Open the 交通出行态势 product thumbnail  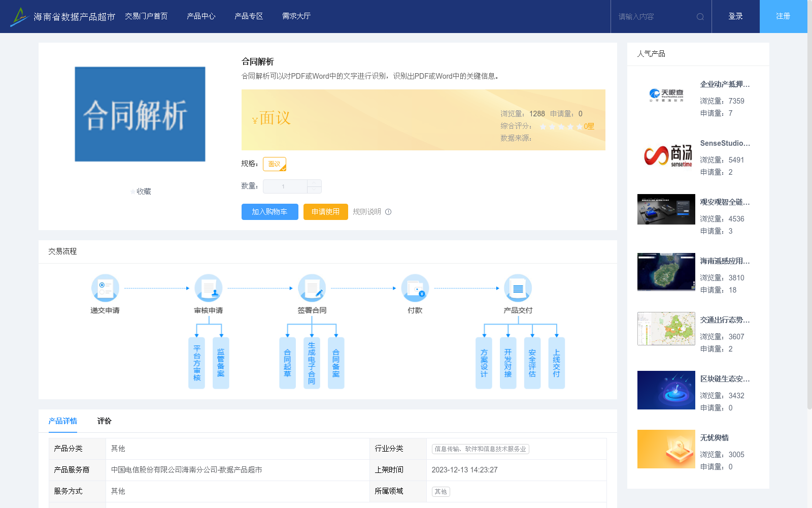(x=666, y=329)
